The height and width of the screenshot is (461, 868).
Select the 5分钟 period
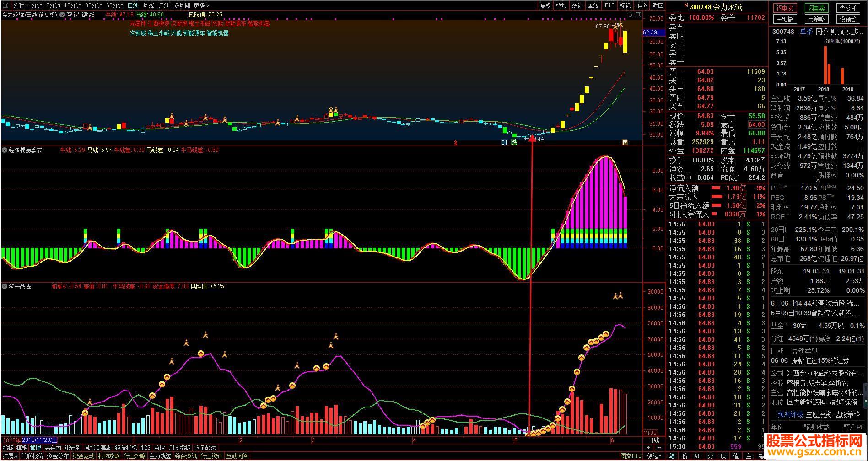(53, 5)
